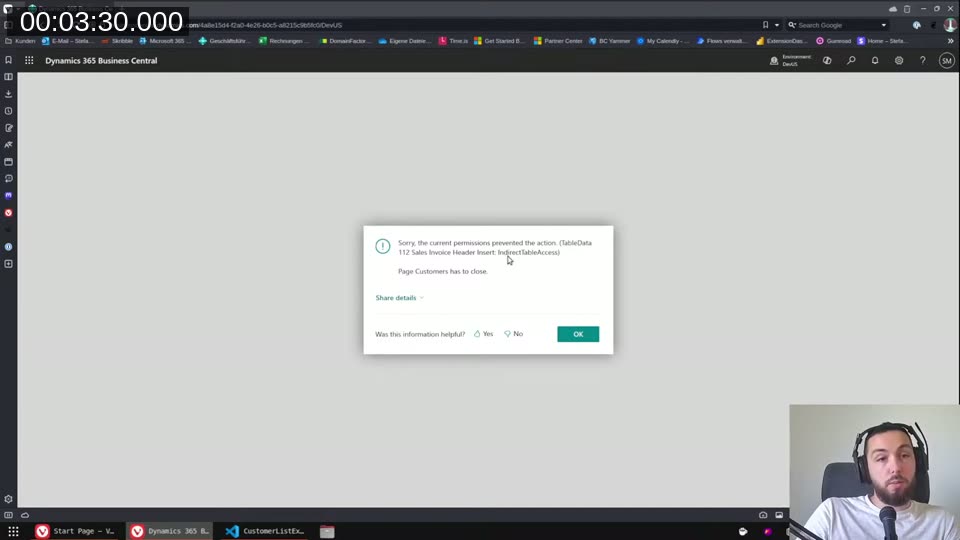Open the bookmark dropdown arrow in address bar

point(777,25)
